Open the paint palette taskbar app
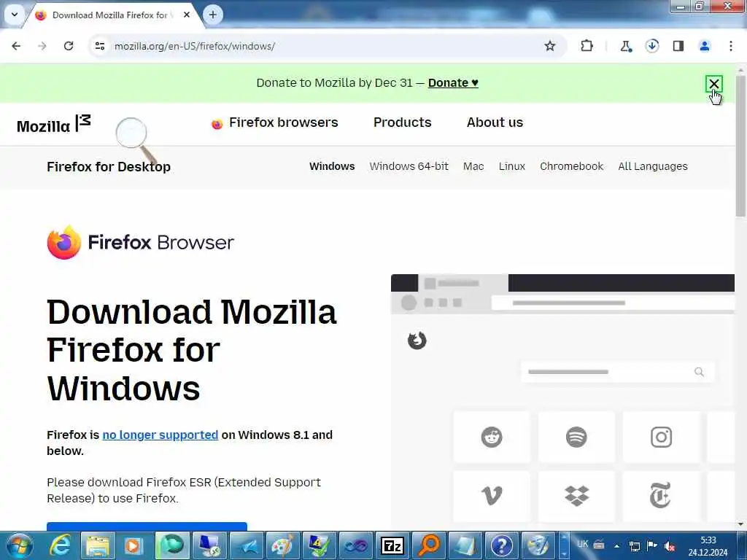The height and width of the screenshot is (560, 747). [282, 545]
